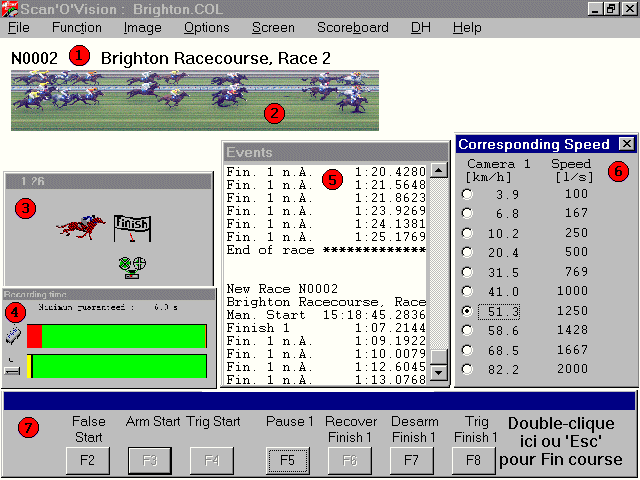Click the Scan'O'Vision application icon in title bar
The image size is (640, 480).
10,9
